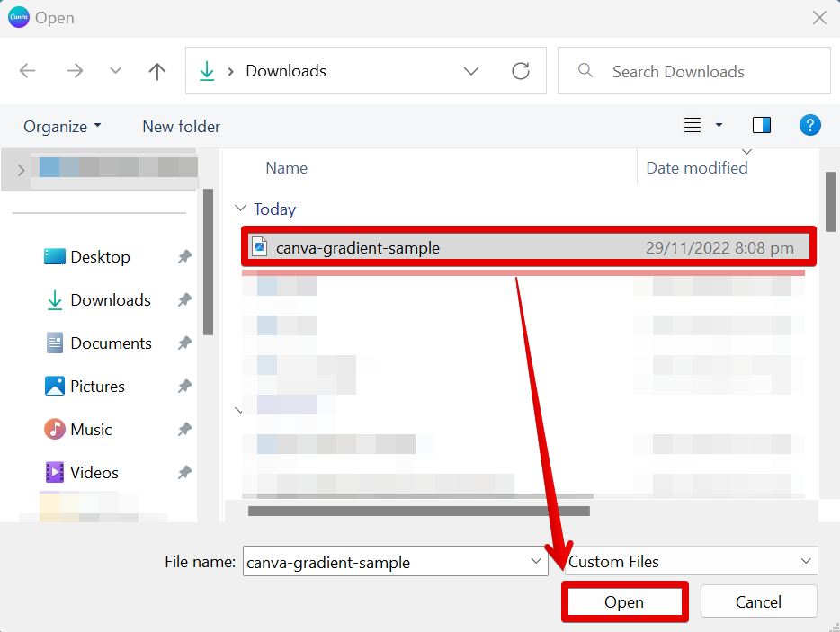Open the Organize menu

tap(62, 127)
